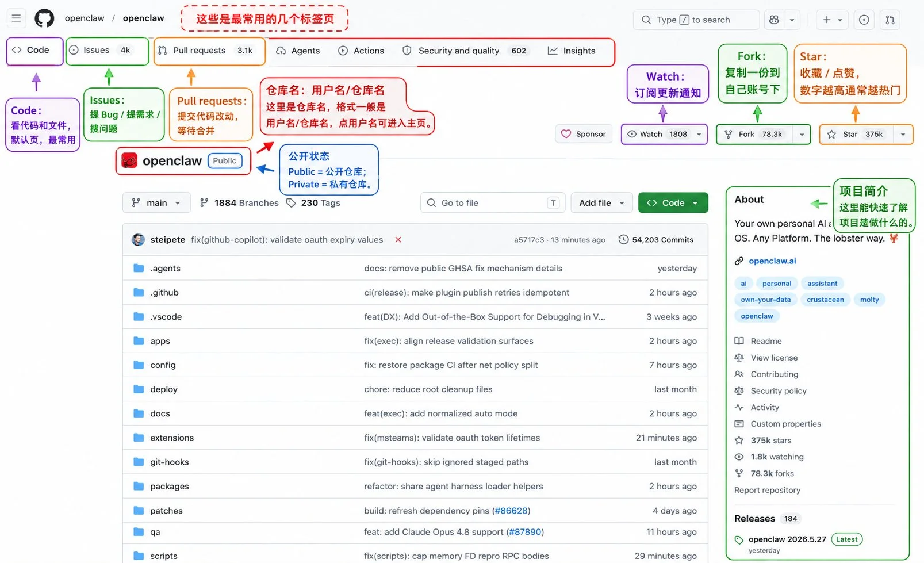
Task: Expand the Watch options dropdown arrow
Action: click(699, 134)
